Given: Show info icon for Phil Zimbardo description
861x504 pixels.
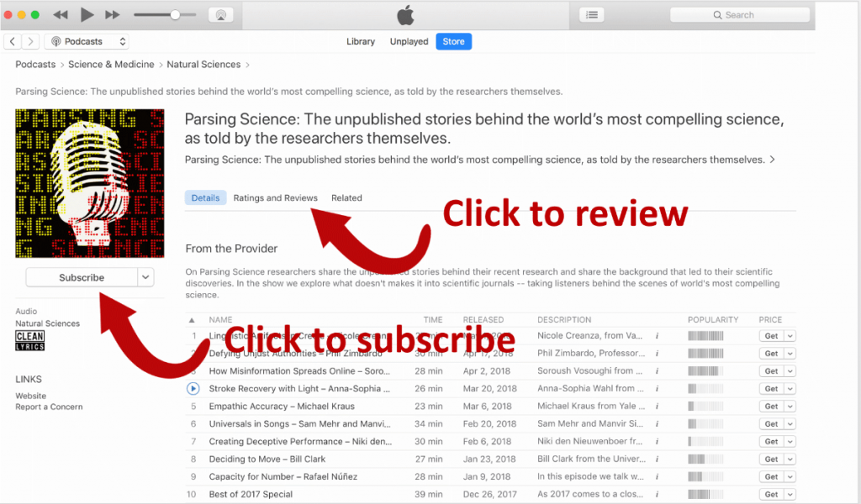Looking at the screenshot, I should tap(657, 353).
